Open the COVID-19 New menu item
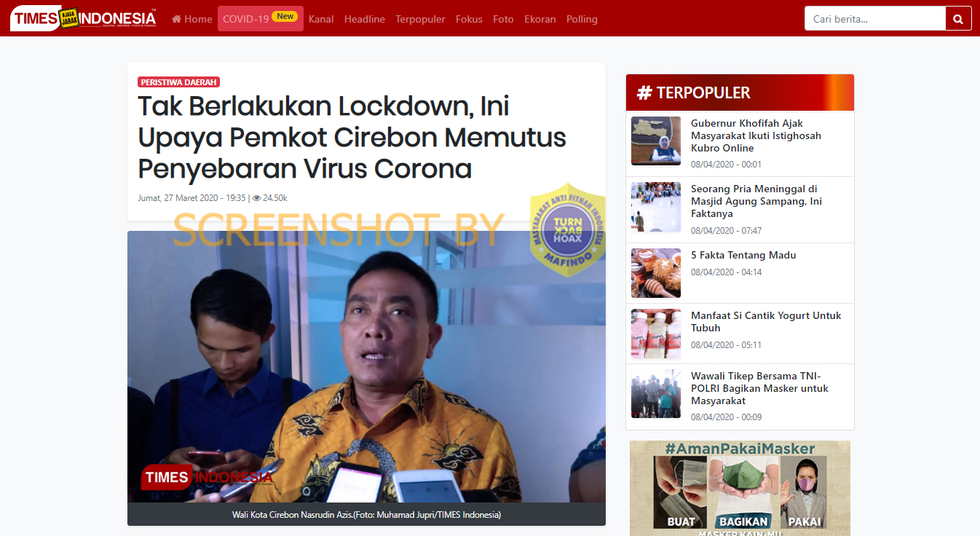The image size is (980, 536). point(261,19)
